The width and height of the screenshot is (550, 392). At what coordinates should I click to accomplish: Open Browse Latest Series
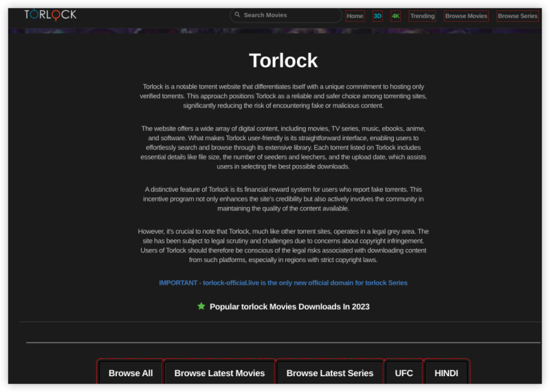pyautogui.click(x=330, y=373)
